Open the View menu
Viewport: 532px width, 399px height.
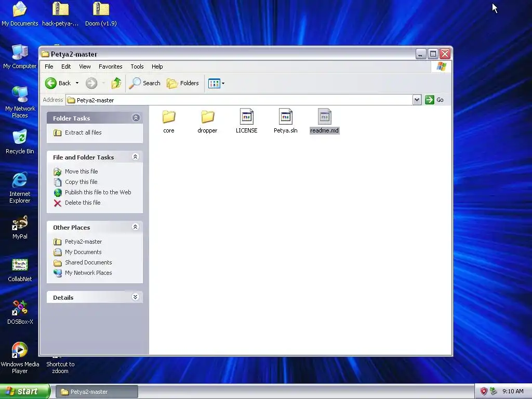tap(85, 66)
